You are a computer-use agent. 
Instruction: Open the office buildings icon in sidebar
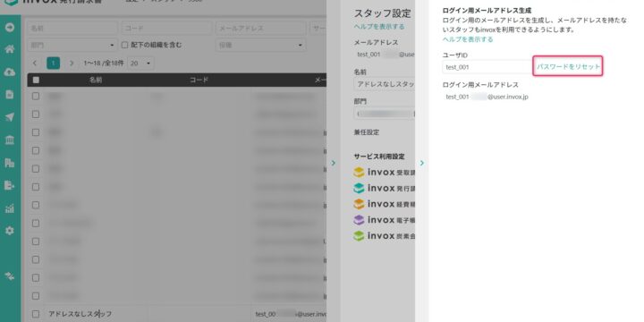pos(10,163)
